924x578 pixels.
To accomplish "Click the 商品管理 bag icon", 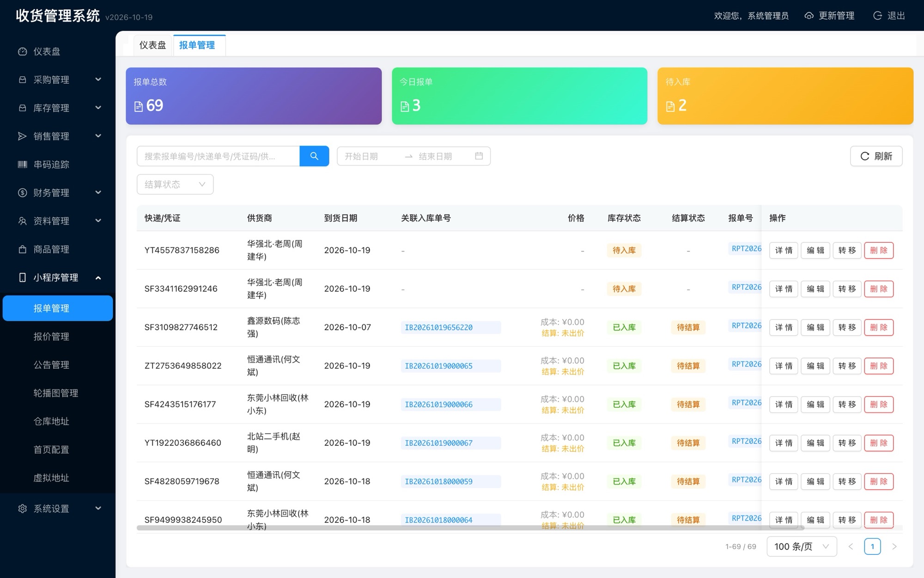I will 22,249.
